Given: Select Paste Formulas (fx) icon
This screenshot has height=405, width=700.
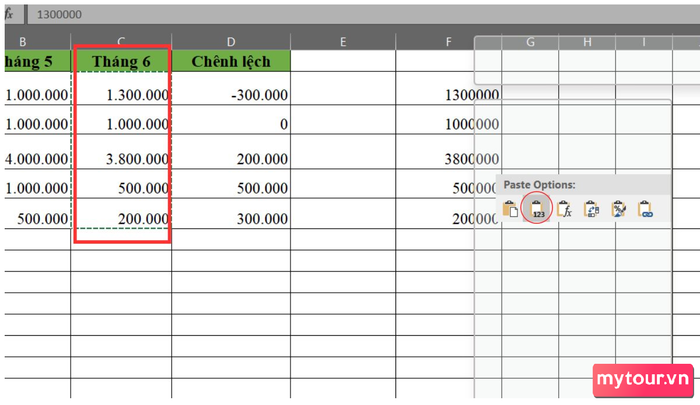Looking at the screenshot, I should tap(564, 209).
